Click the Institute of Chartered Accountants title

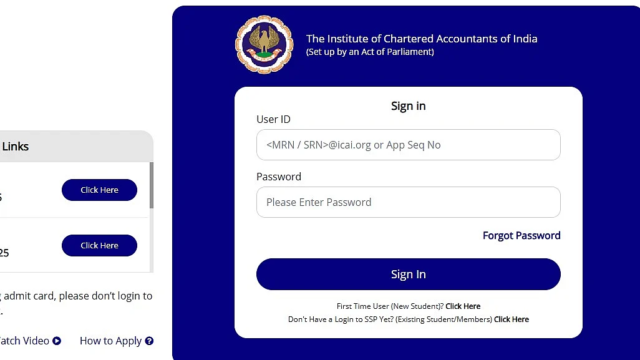(422, 39)
